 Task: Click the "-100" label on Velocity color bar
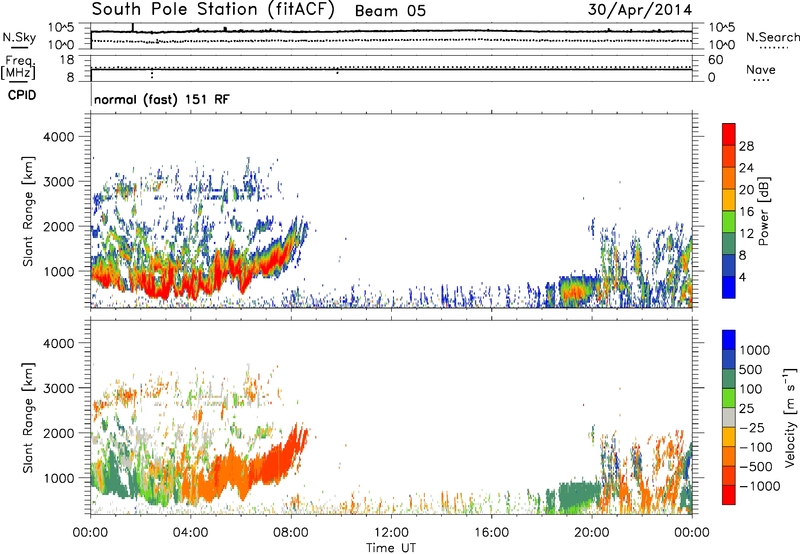tap(755, 447)
